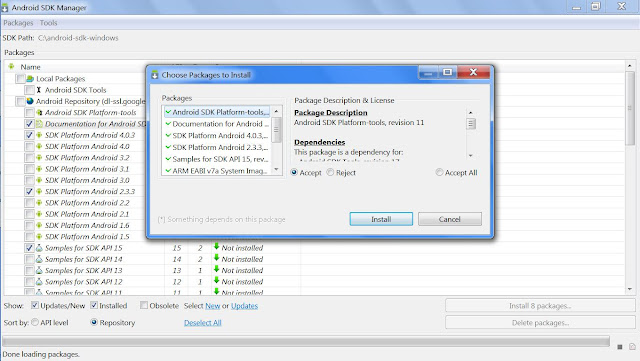Check the Android Repository checkbox
Screen dimensions: 640x361
coord(20,101)
